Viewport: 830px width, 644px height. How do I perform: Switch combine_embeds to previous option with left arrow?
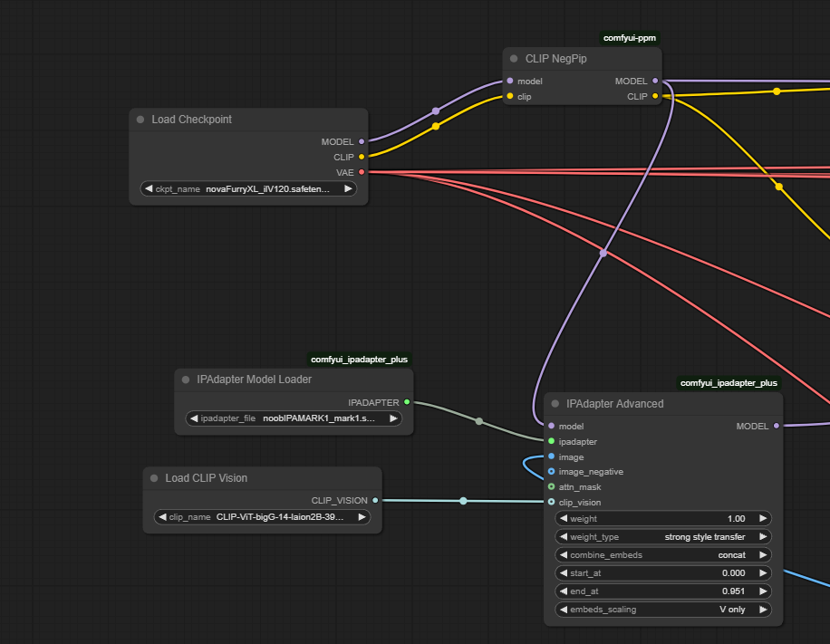(564, 554)
